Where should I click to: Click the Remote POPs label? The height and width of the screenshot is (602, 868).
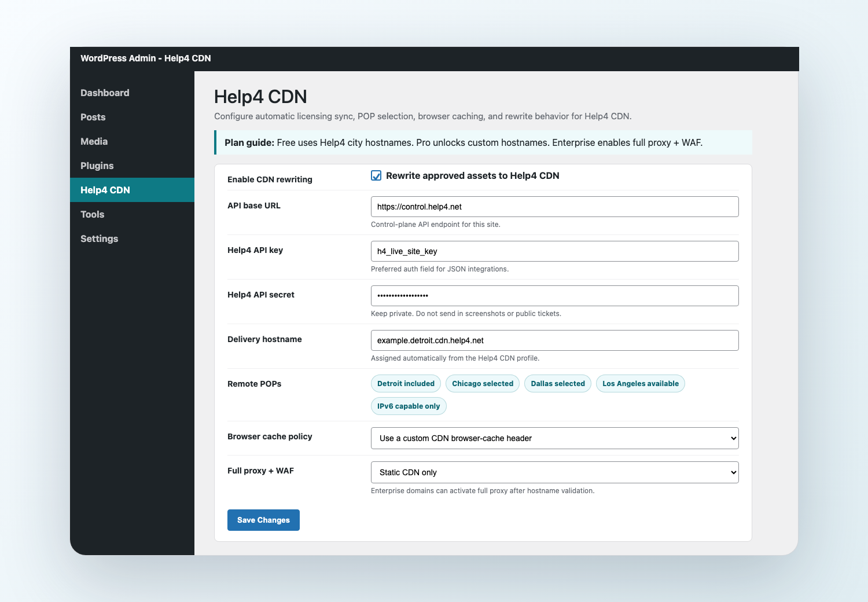point(254,384)
